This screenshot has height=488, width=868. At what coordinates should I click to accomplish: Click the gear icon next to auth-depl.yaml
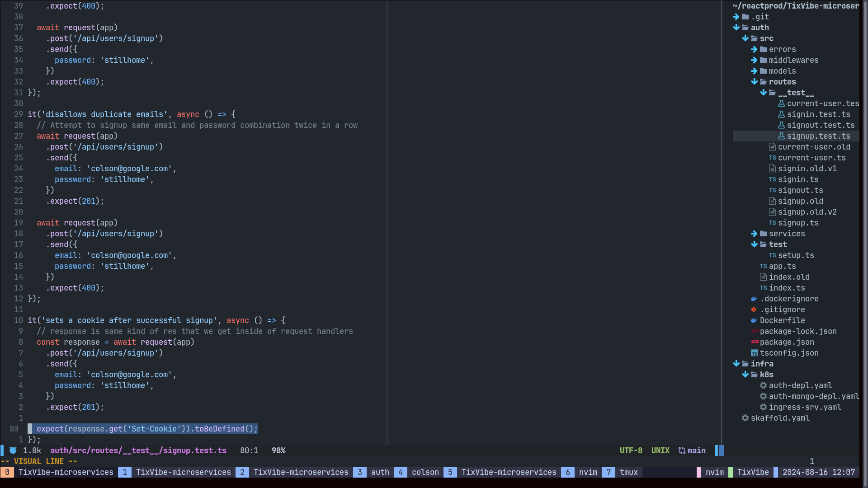point(763,385)
